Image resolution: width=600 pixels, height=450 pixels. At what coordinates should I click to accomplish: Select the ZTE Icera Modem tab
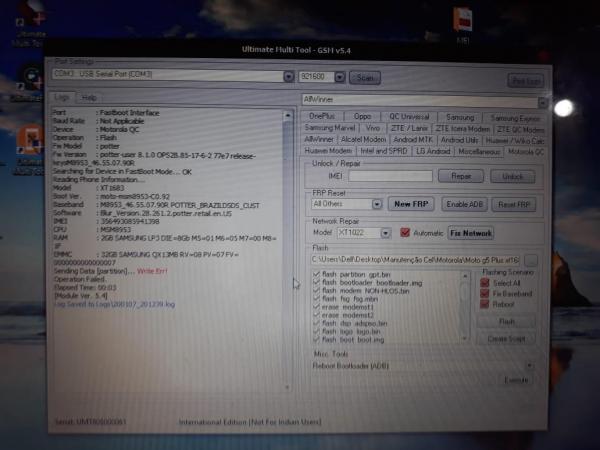tap(463, 129)
